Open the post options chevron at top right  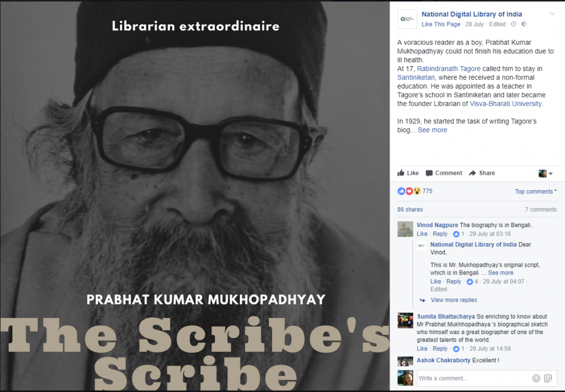point(552,14)
